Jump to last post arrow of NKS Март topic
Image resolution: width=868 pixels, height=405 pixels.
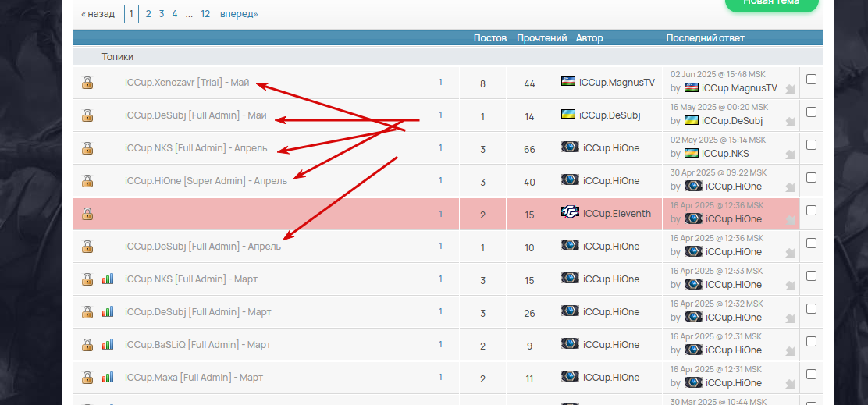[791, 285]
